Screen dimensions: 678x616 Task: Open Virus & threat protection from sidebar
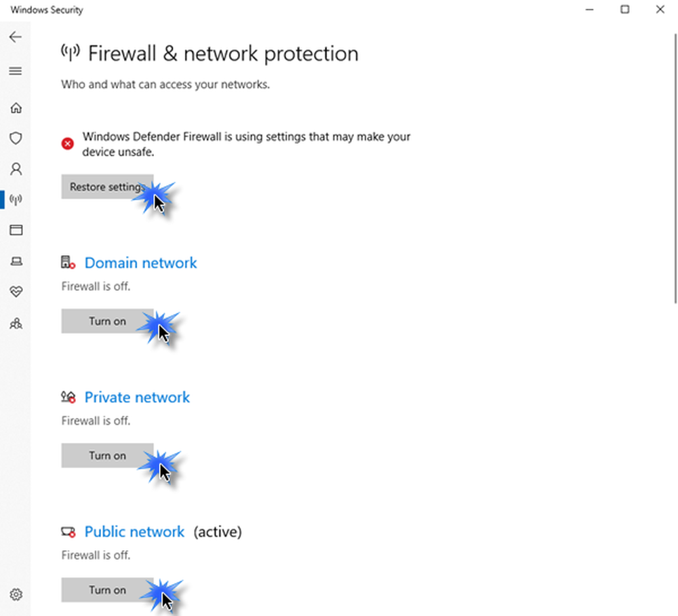16,138
